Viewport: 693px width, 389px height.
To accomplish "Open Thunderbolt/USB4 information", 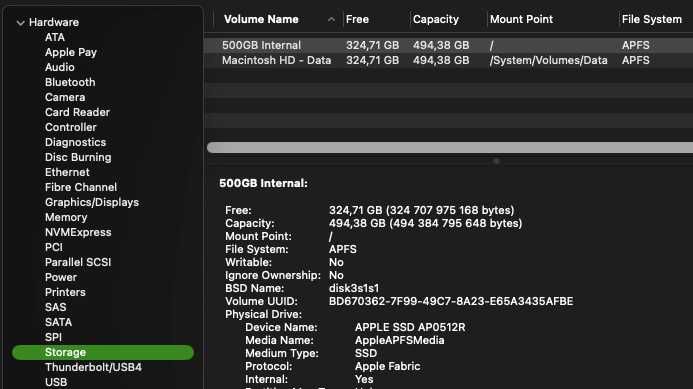I will click(93, 368).
